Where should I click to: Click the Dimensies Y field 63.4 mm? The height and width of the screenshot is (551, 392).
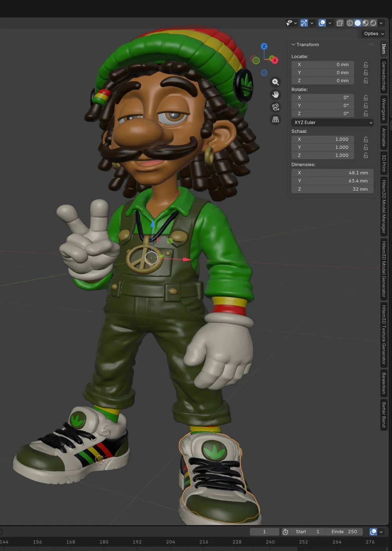pyautogui.click(x=332, y=181)
